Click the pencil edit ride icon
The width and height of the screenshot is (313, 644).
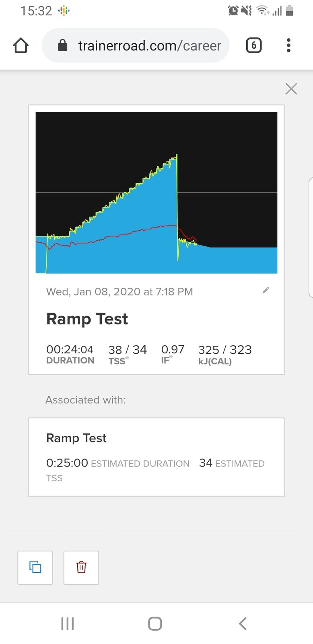[x=266, y=290]
